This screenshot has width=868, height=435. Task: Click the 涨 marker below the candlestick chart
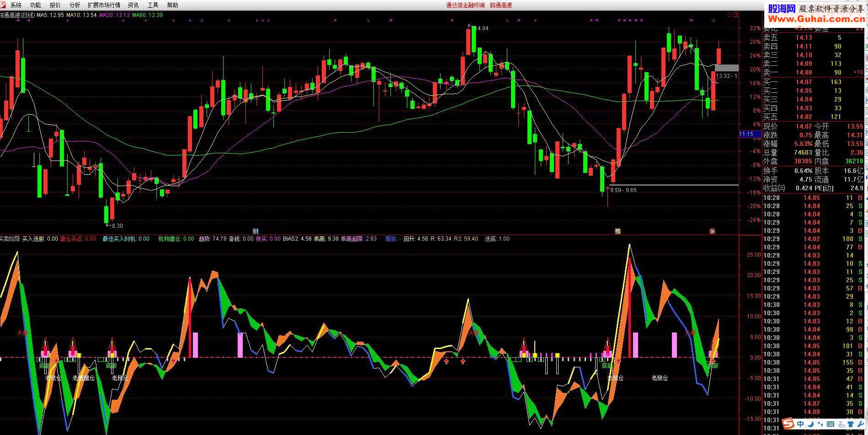click(x=712, y=231)
